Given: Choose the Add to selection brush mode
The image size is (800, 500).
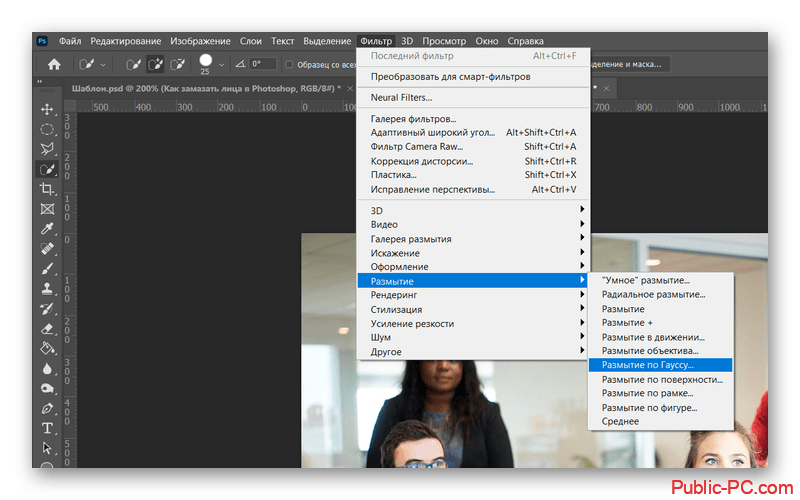Looking at the screenshot, I should coord(156,64).
